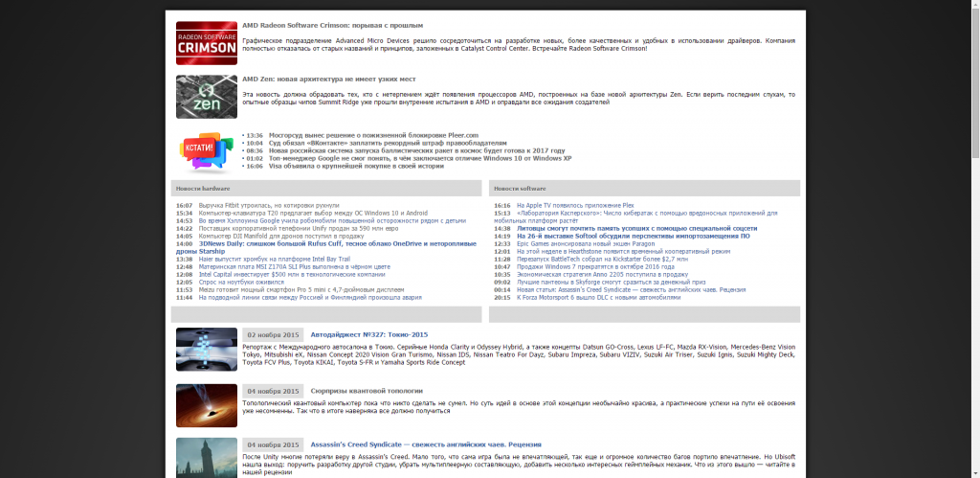Open Forza Motorsport 6 DLC news
Screen dimensions: 980x478
[x=599, y=298]
